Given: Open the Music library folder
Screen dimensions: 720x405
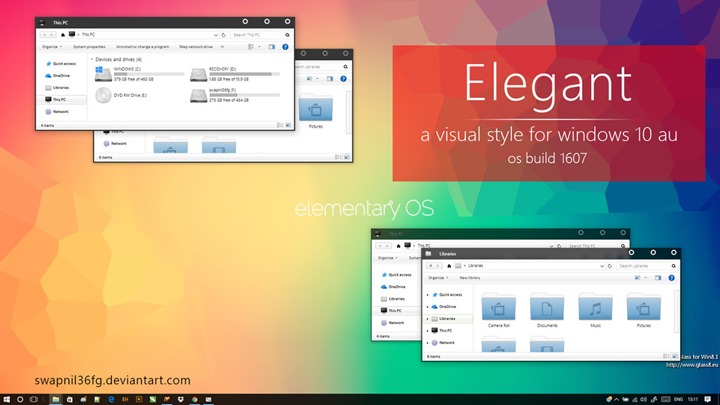Looking at the screenshot, I should click(x=596, y=310).
